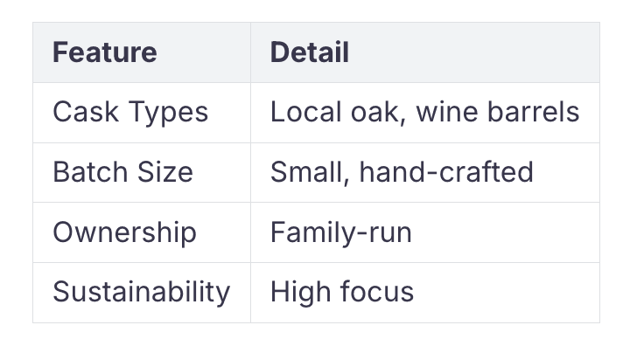This screenshot has width=644, height=346.
Task: Click the word focus in last row
Action: (376, 292)
